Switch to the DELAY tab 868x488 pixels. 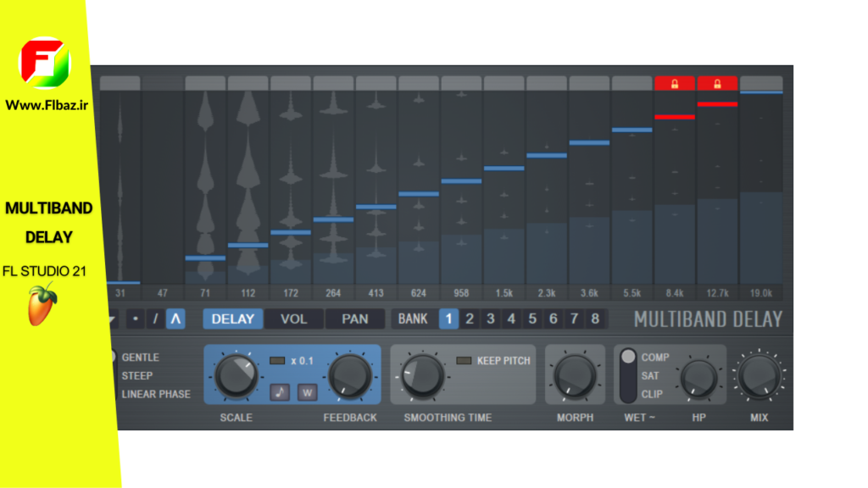[232, 319]
